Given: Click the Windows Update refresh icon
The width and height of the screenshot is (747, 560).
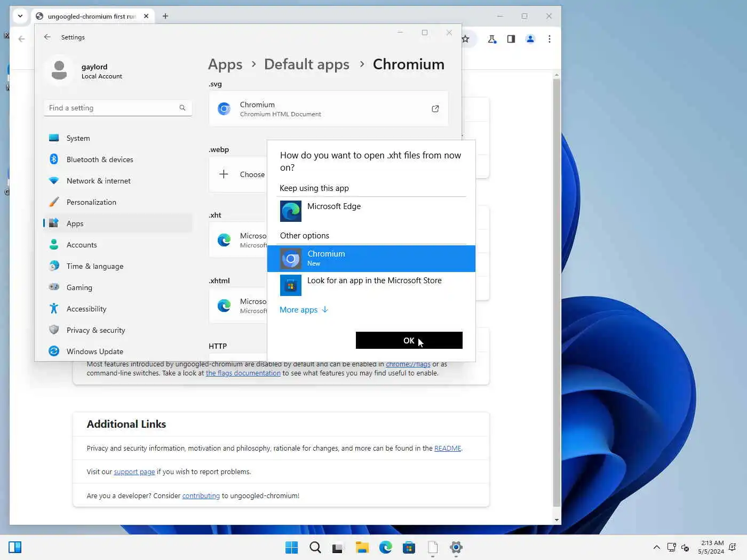Looking at the screenshot, I should (54, 351).
